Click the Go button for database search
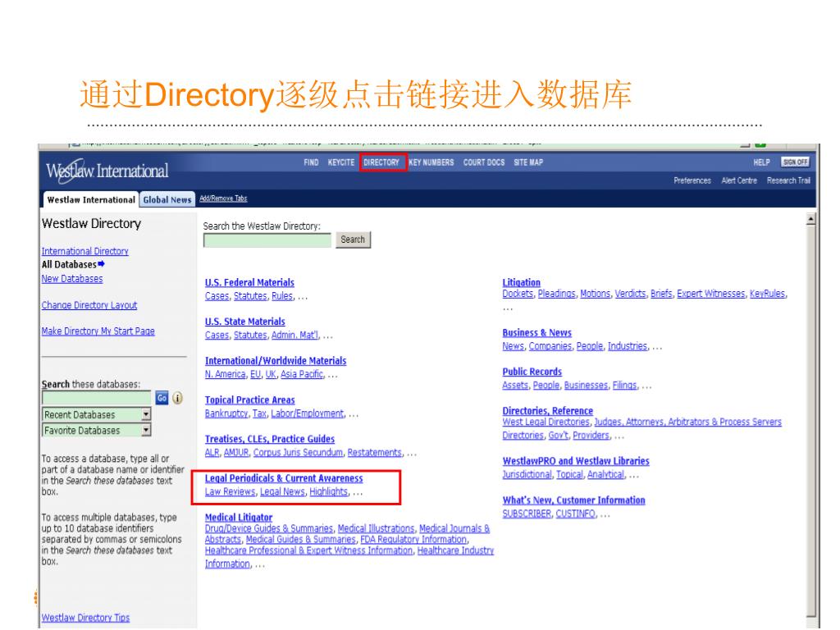840x630 pixels. tap(162, 398)
